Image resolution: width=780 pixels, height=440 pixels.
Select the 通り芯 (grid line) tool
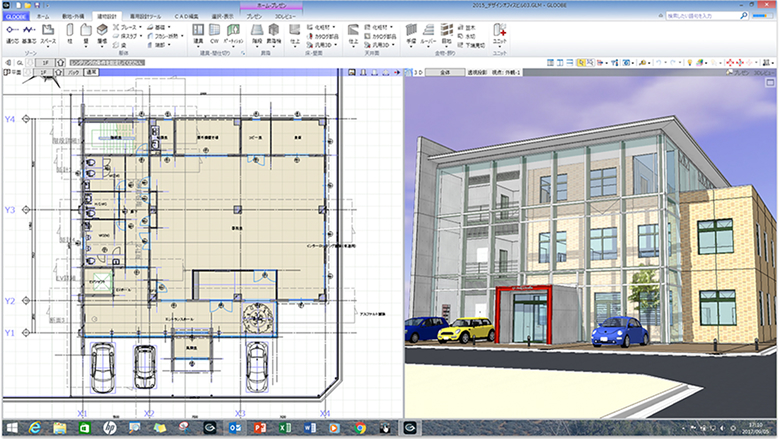14,35
